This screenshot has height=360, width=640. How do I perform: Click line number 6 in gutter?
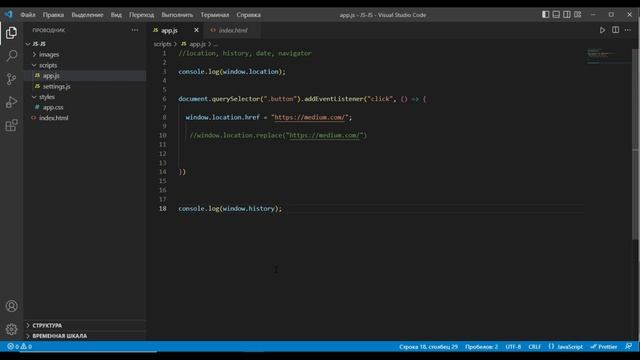[164, 99]
